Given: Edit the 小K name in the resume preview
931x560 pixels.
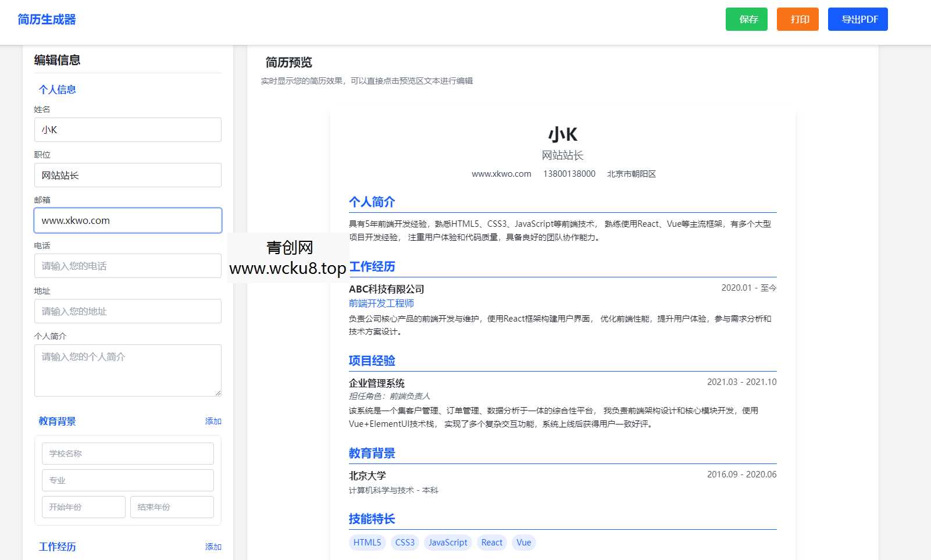Looking at the screenshot, I should (562, 134).
